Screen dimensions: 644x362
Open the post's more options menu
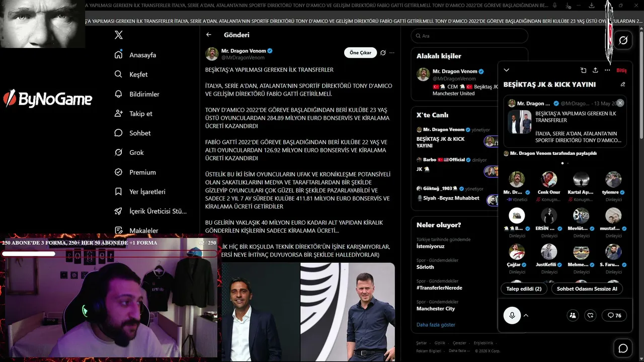[392, 53]
